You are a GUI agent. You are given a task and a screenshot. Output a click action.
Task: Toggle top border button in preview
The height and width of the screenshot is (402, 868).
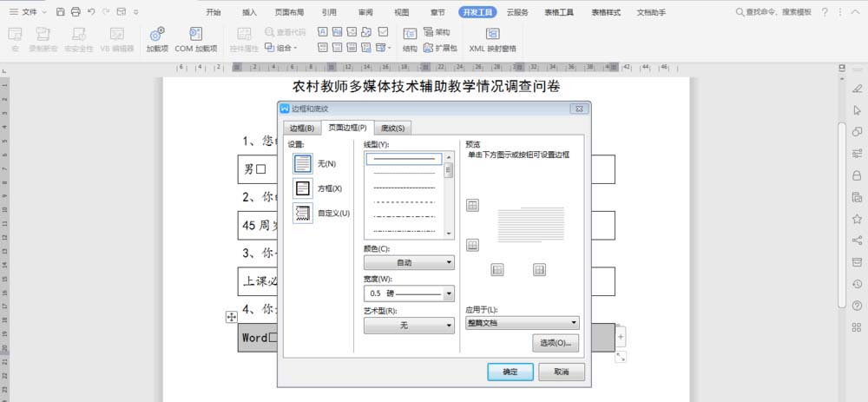[x=472, y=206]
